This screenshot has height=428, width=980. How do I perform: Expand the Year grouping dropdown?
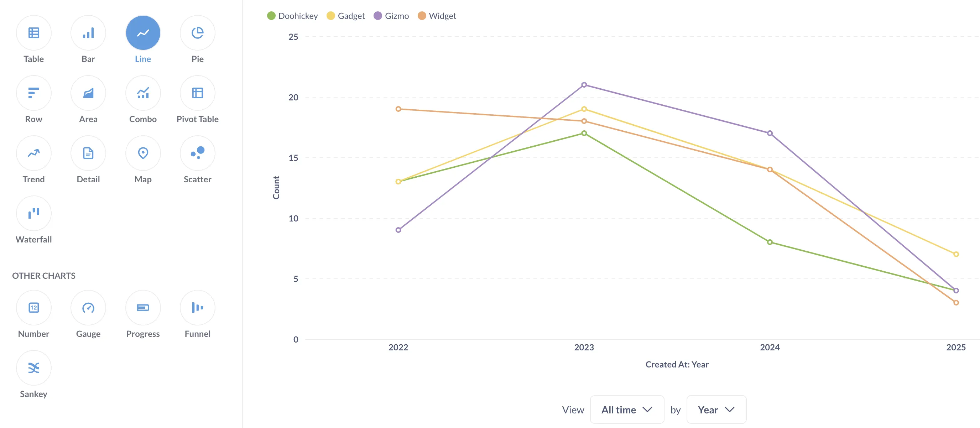pos(716,410)
